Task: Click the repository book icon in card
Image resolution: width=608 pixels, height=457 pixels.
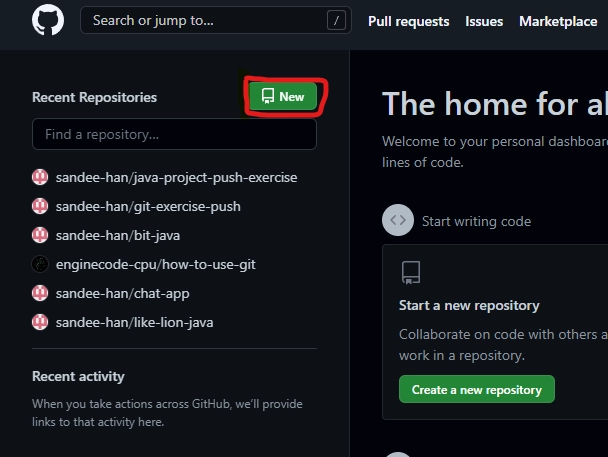Action: click(x=410, y=272)
